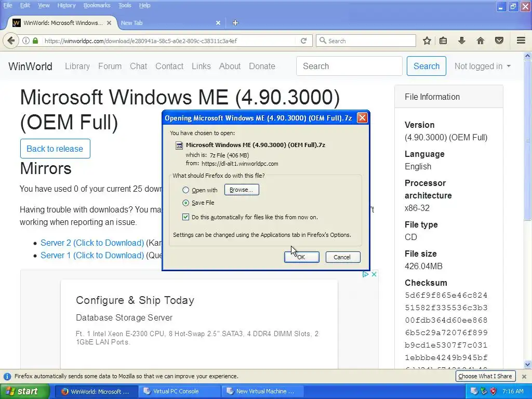
Task: Open the View menu
Action: pos(44,5)
